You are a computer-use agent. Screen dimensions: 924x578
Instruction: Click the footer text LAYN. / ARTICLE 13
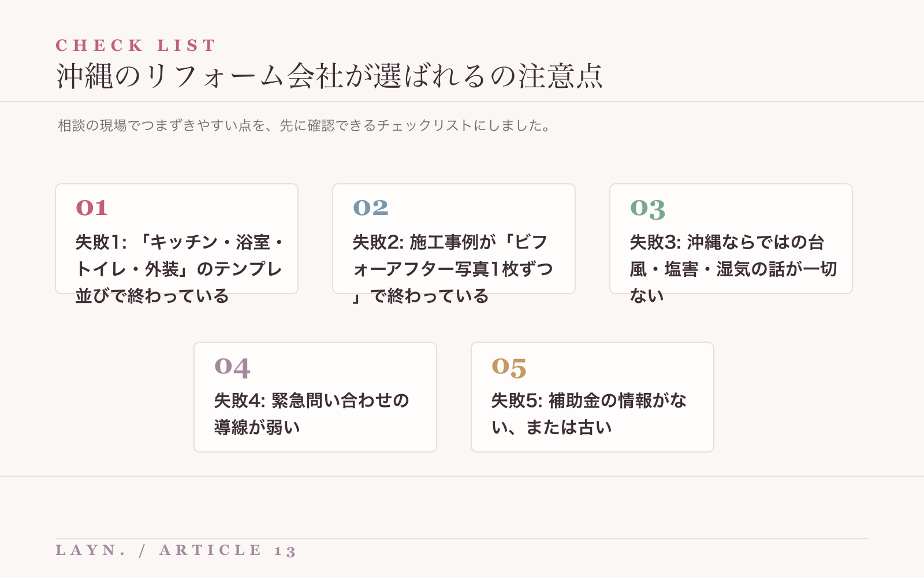click(x=176, y=550)
